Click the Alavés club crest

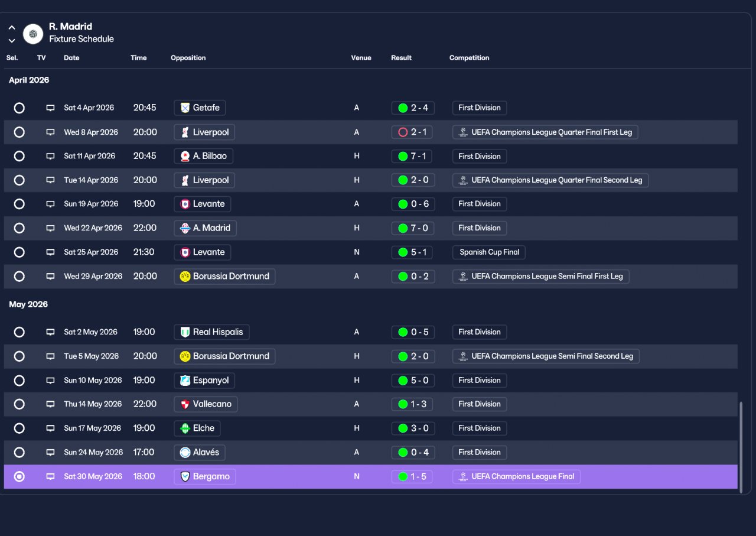(x=185, y=453)
